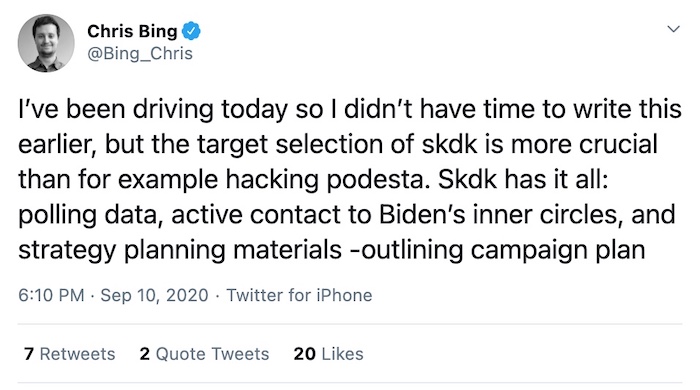Image resolution: width=700 pixels, height=390 pixels.
Task: Click the quote tweet count number 2
Action: (x=144, y=354)
